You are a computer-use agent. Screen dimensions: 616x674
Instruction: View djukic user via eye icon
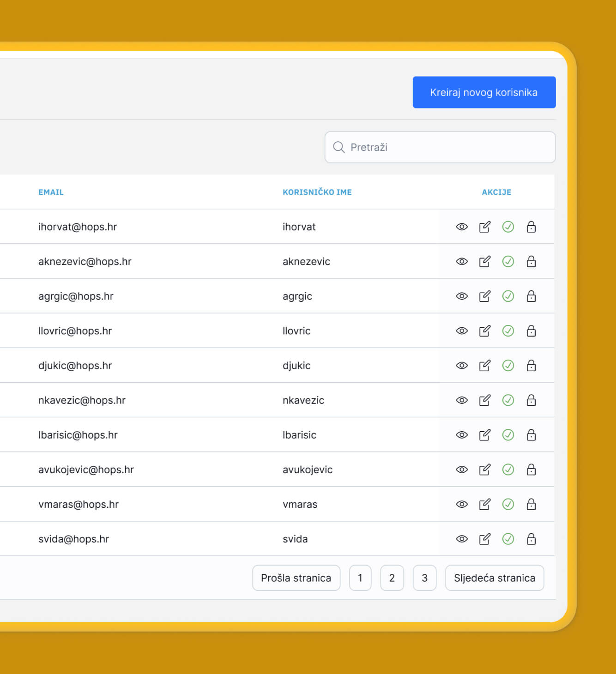[x=462, y=366]
